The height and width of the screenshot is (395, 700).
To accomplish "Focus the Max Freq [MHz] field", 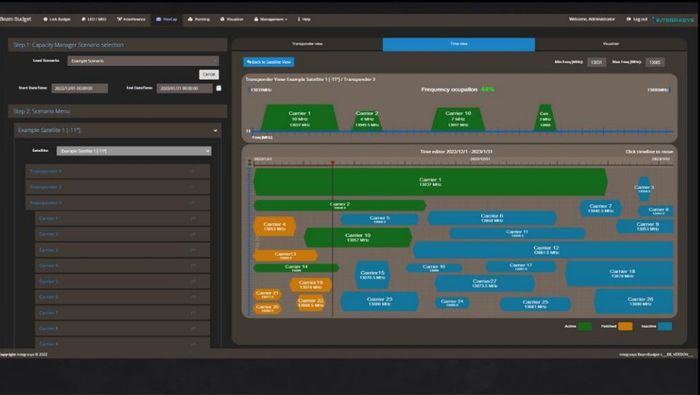I will [x=655, y=62].
